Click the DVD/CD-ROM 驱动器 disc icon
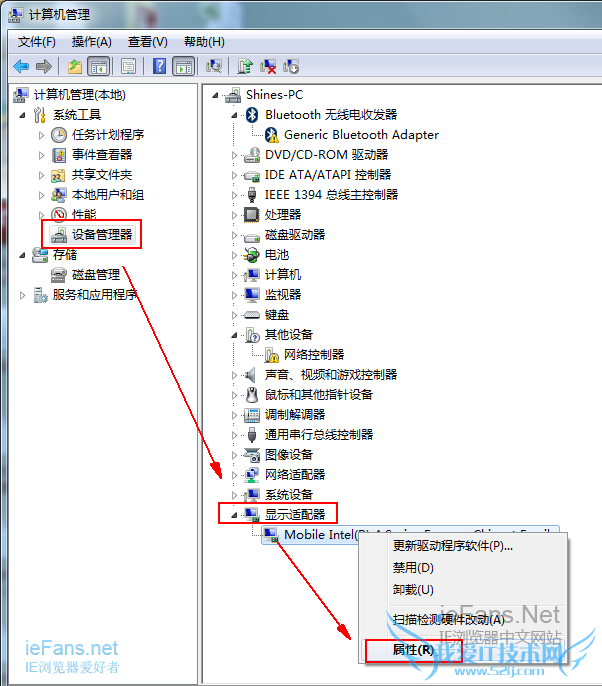Viewport: 602px width, 686px height. pyautogui.click(x=252, y=154)
